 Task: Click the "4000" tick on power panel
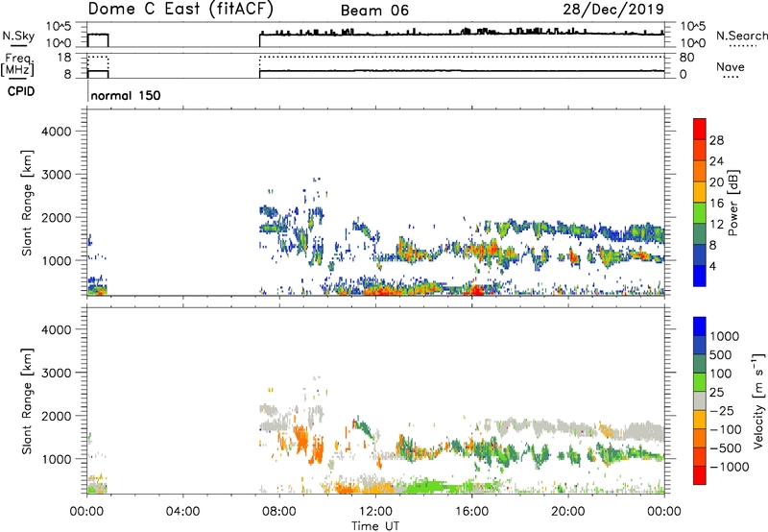coord(57,132)
